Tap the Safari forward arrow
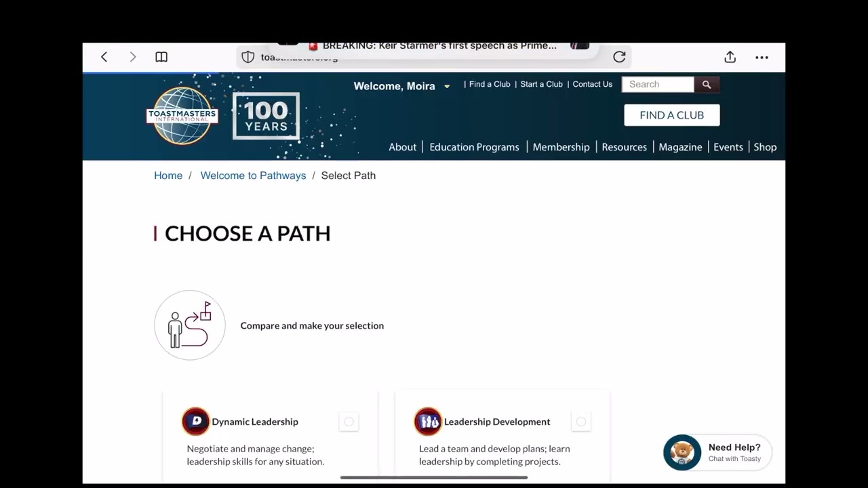This screenshot has width=868, height=488. coord(133,57)
